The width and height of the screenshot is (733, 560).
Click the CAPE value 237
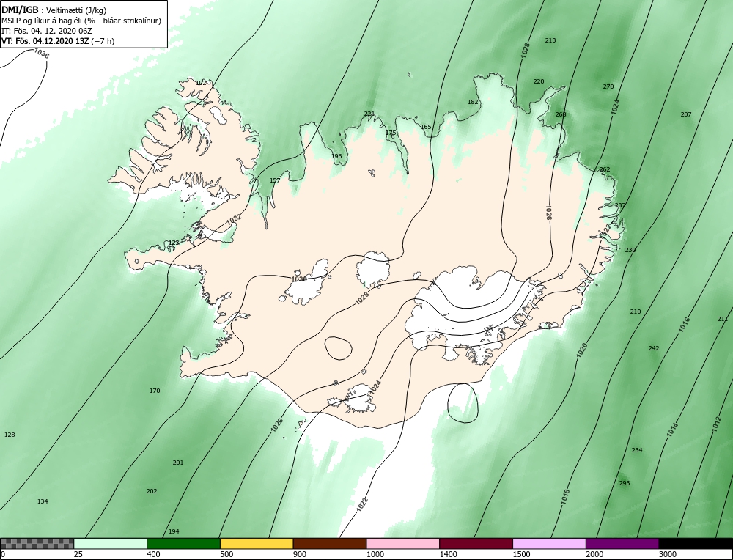coord(620,205)
